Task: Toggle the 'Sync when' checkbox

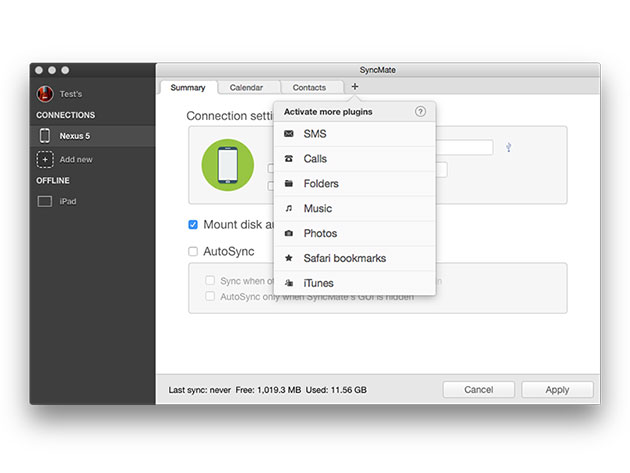Action: click(210, 280)
